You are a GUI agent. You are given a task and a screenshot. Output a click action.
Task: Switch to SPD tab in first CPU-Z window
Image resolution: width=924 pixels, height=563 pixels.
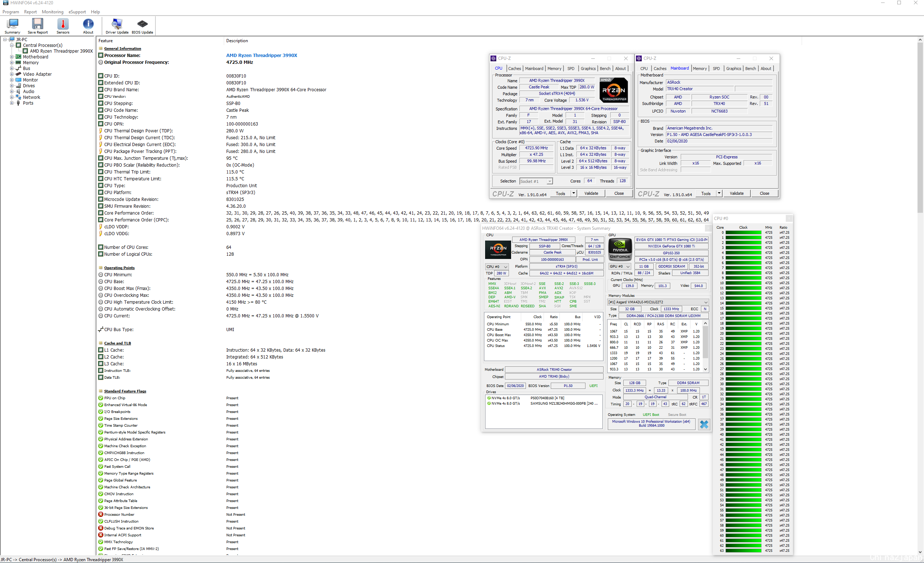pyautogui.click(x=571, y=69)
